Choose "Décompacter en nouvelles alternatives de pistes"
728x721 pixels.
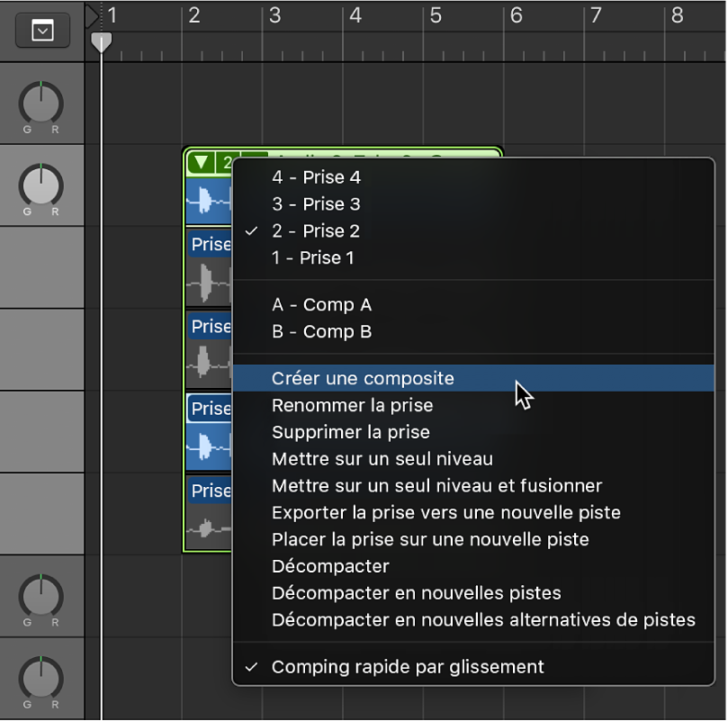[483, 620]
